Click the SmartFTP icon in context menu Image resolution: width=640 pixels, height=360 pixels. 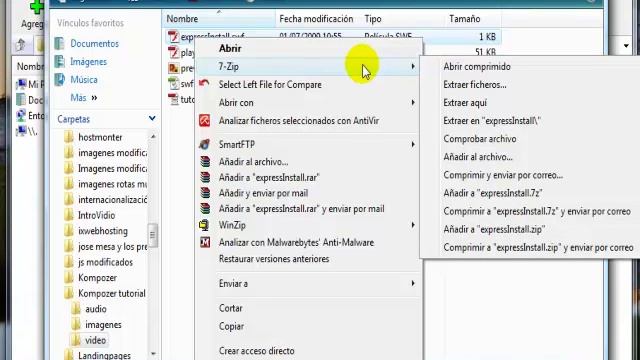(204, 144)
